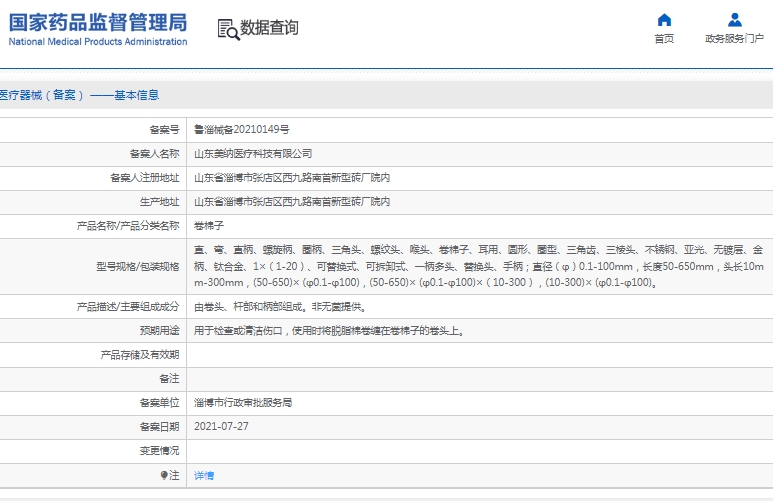Open the 详情 link
This screenshot has height=501, width=773.
point(204,475)
